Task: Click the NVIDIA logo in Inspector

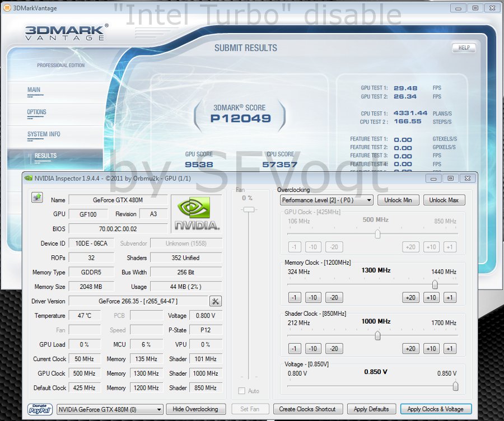Action: click(x=197, y=214)
